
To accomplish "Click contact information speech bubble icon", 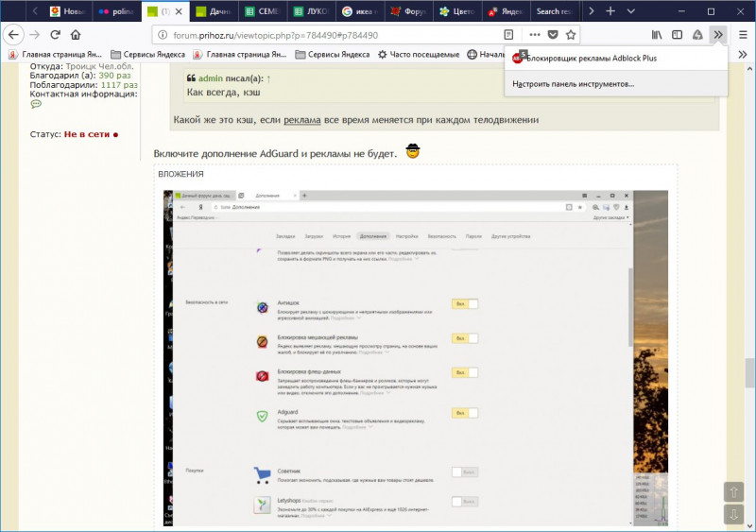I will tap(36, 104).
